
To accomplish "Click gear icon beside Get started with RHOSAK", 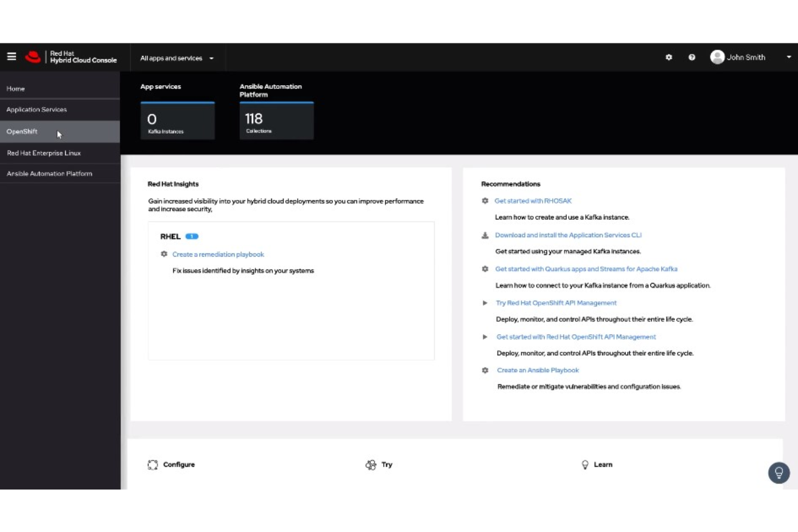I will point(484,201).
